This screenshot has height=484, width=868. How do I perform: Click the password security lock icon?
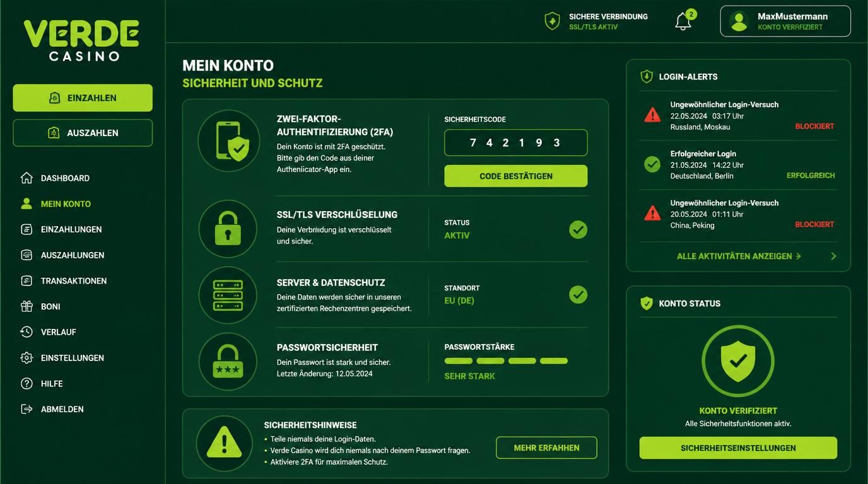pyautogui.click(x=228, y=361)
